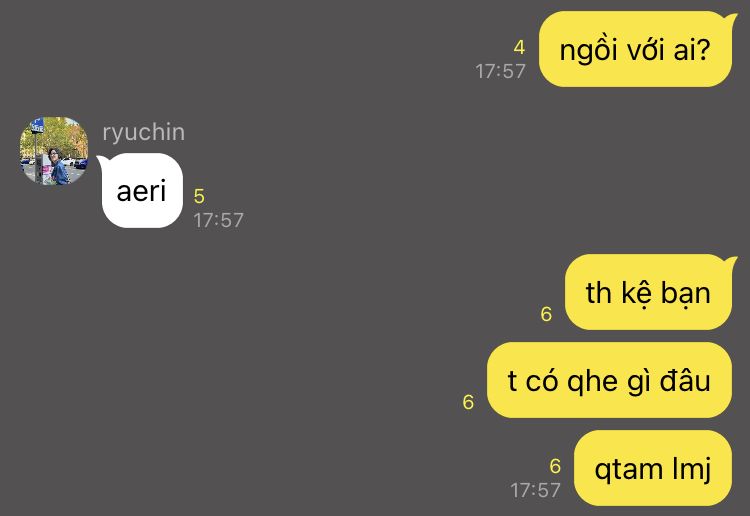The width and height of the screenshot is (750, 516).
Task: Tap unread count 6 beside 'th kệ bạn'
Action: click(x=546, y=314)
